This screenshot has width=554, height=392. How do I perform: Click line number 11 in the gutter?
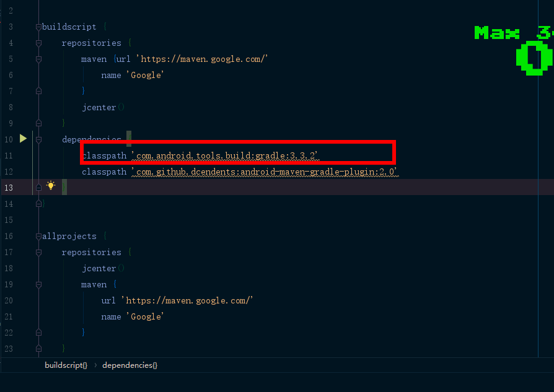[9, 155]
